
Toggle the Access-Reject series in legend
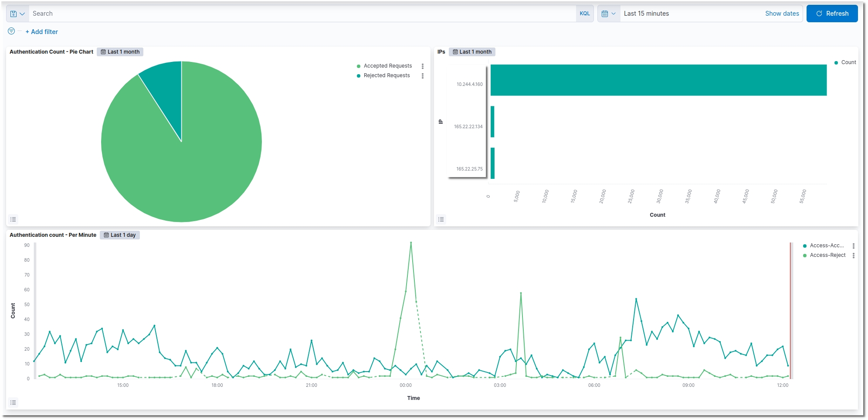coord(827,255)
